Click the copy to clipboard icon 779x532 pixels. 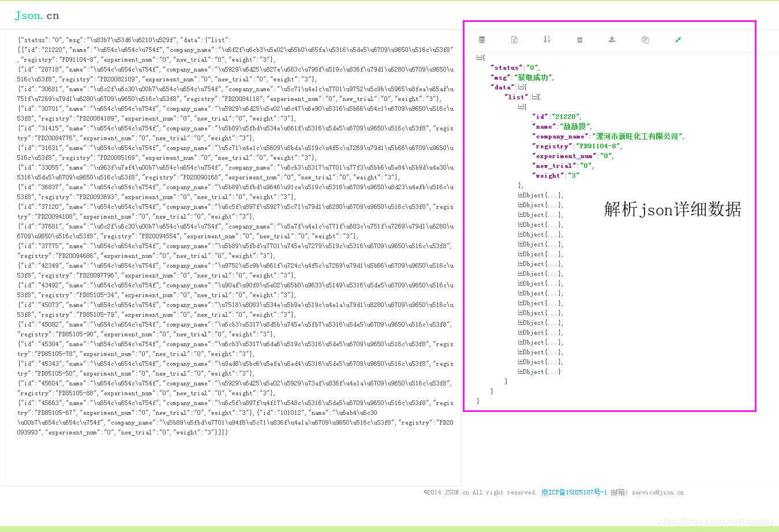click(645, 40)
